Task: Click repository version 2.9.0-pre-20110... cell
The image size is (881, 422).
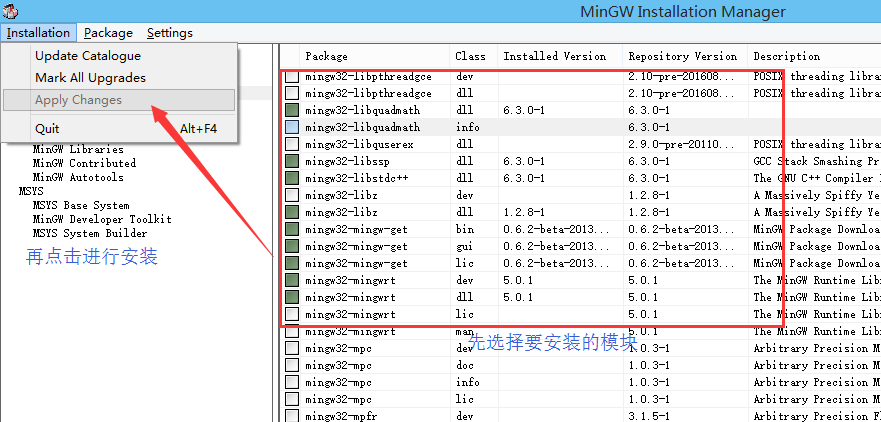Action: coord(682,144)
